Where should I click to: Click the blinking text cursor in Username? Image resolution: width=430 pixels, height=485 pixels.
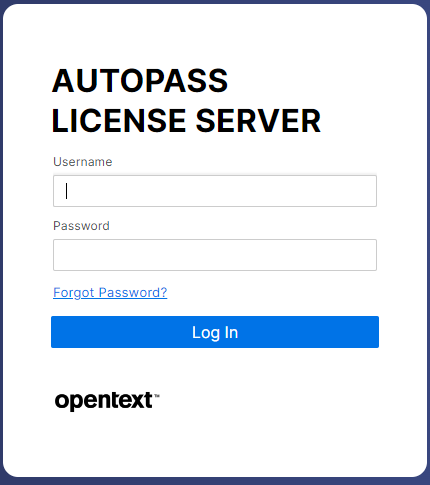click(67, 191)
